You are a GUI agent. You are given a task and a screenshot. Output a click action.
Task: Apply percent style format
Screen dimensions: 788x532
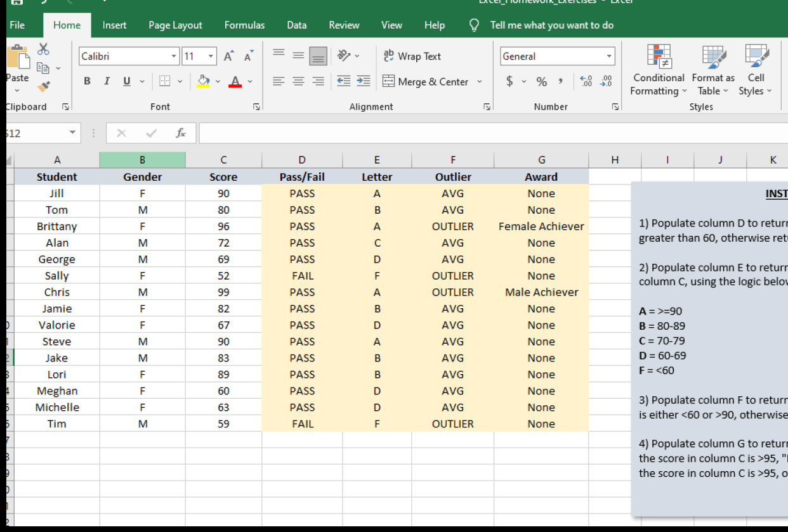[541, 82]
